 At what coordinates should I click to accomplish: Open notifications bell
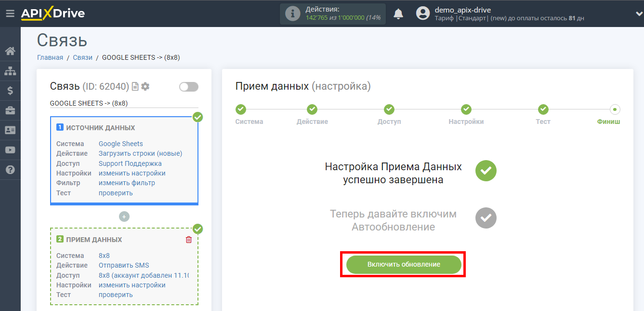coord(398,14)
